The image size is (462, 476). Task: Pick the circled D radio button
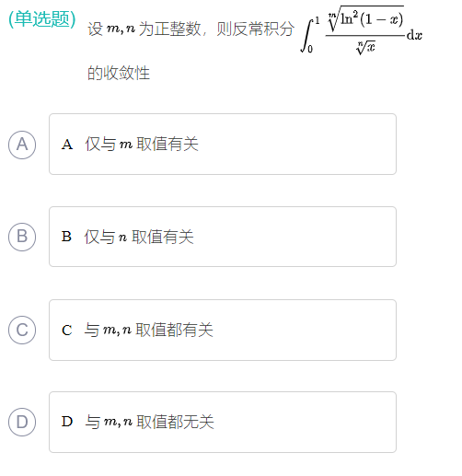pos(22,422)
